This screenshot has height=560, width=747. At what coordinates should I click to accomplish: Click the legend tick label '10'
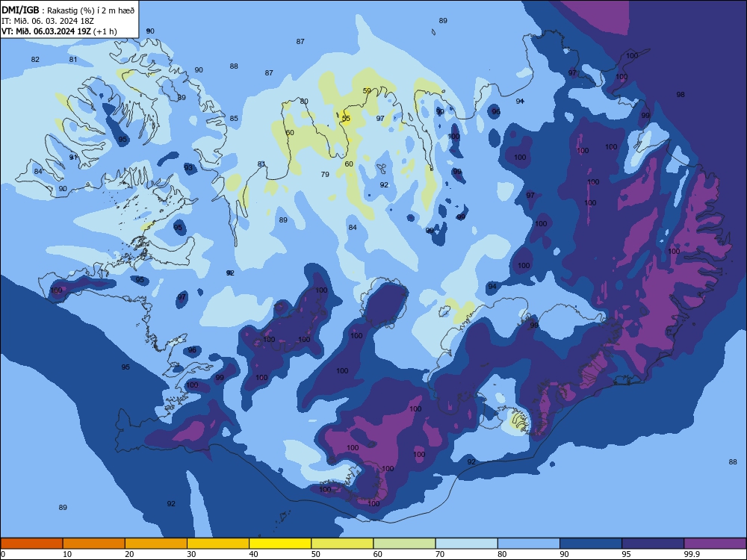67,554
